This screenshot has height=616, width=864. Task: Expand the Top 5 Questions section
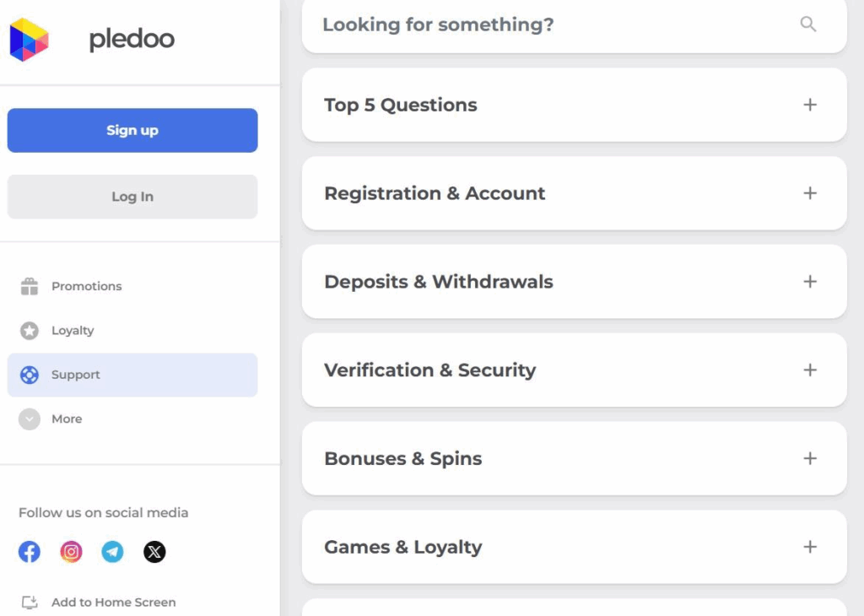(809, 105)
